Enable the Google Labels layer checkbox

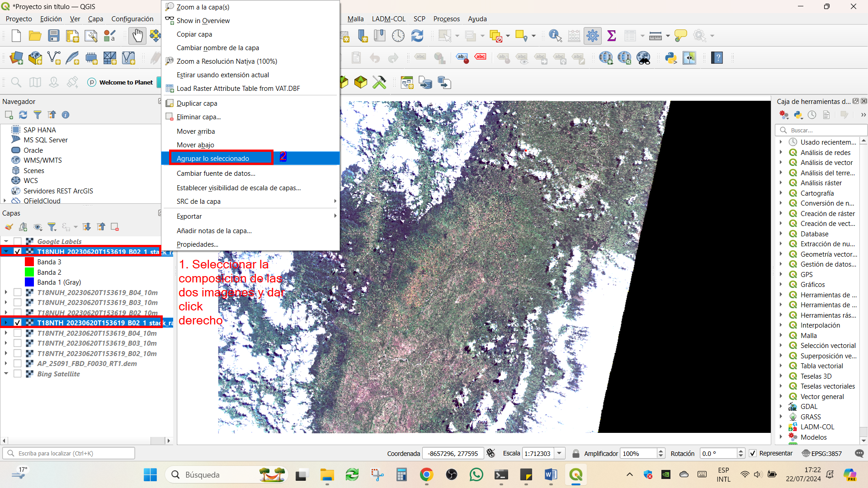(x=18, y=241)
